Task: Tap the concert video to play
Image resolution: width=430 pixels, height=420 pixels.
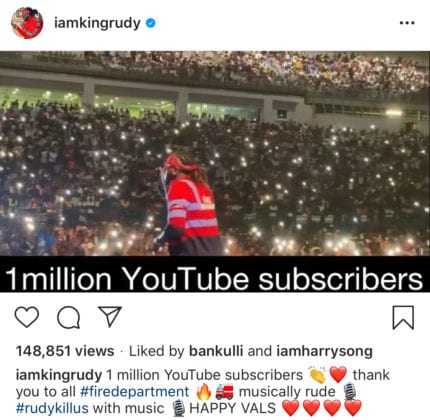Action: tap(215, 153)
